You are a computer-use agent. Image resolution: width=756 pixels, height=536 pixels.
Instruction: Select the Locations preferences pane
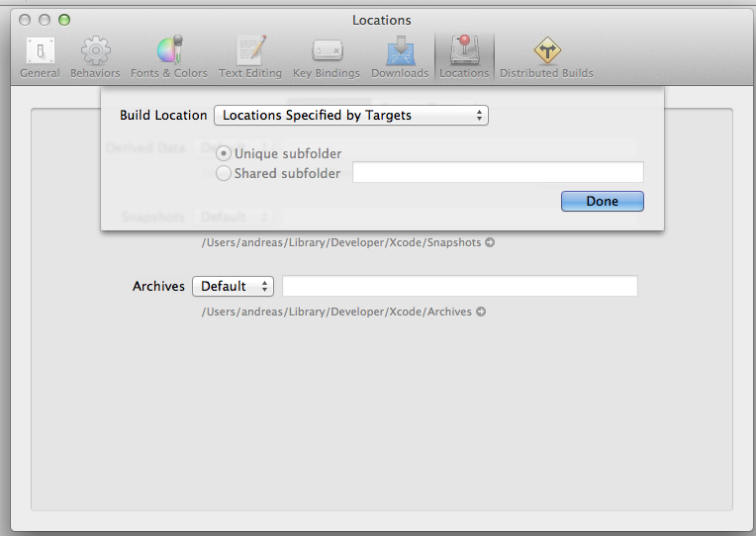[464, 57]
